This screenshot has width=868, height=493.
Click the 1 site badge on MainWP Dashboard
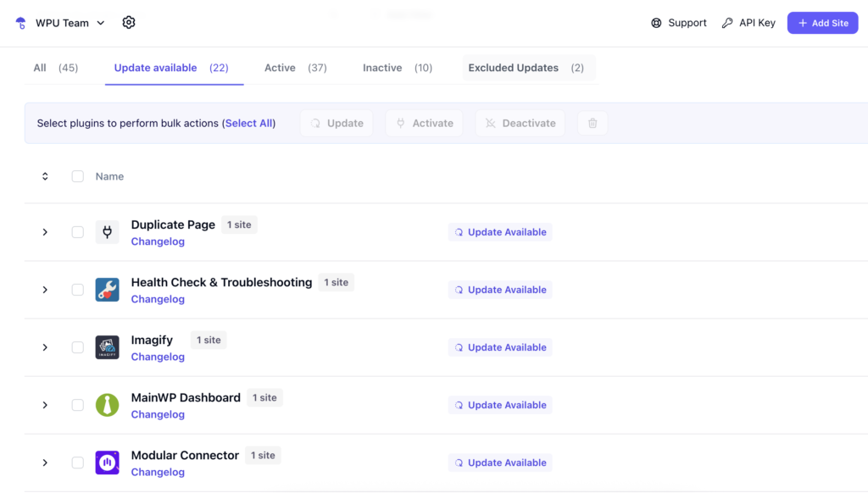click(x=264, y=397)
